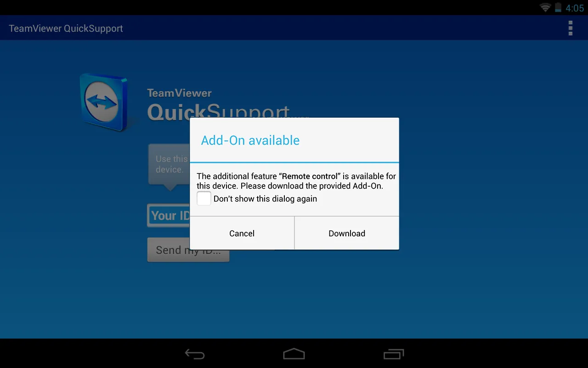Click the 'Don't show this dialog again' label

coord(265,199)
